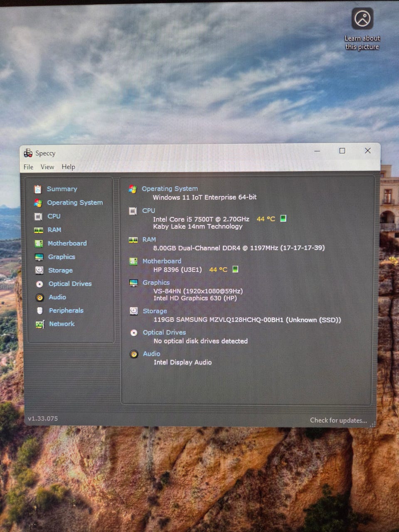
Task: Click the 119GB SAMSUNG storage device text
Action: click(247, 320)
